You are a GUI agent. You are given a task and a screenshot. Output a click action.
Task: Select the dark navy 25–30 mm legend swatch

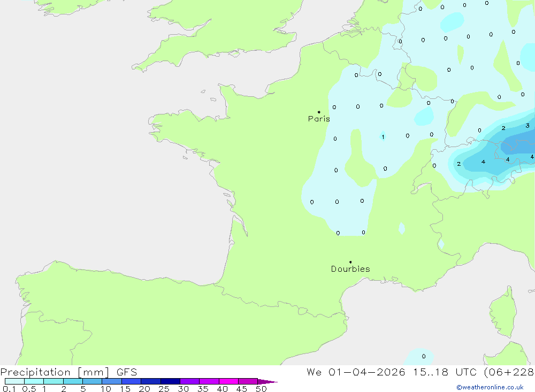[x=170, y=381]
